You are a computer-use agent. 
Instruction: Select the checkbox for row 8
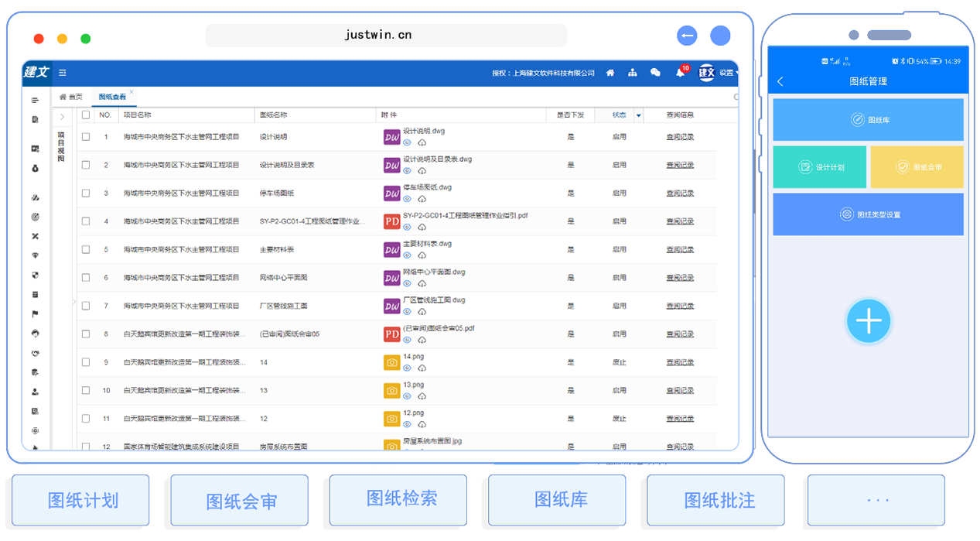pos(86,334)
